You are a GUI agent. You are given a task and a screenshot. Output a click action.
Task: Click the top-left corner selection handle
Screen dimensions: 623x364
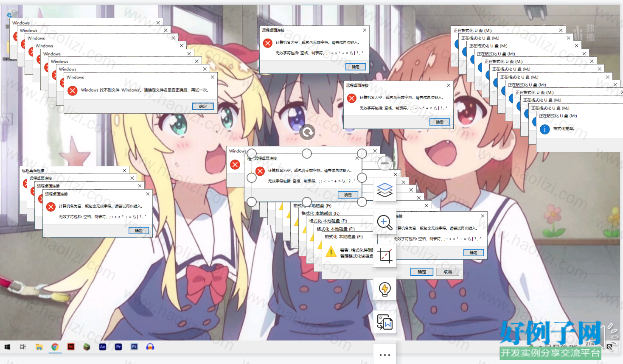click(252, 154)
